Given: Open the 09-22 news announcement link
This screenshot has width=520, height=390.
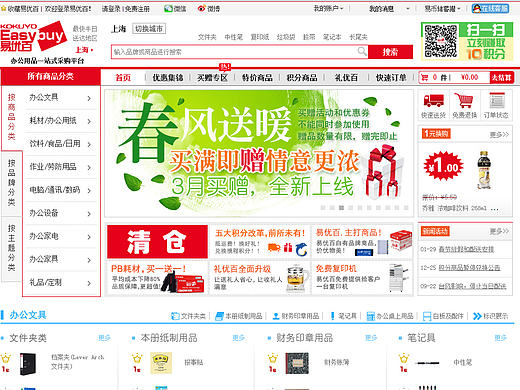Looking at the screenshot, I should [x=472, y=286].
